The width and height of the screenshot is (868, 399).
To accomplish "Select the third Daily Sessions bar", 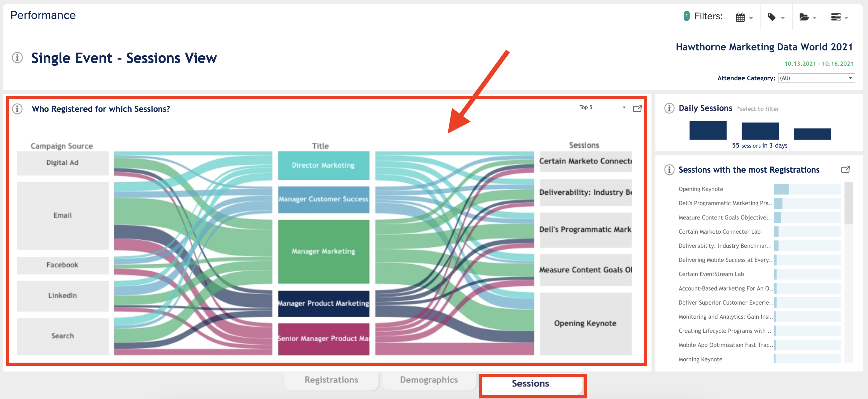I will coord(812,134).
